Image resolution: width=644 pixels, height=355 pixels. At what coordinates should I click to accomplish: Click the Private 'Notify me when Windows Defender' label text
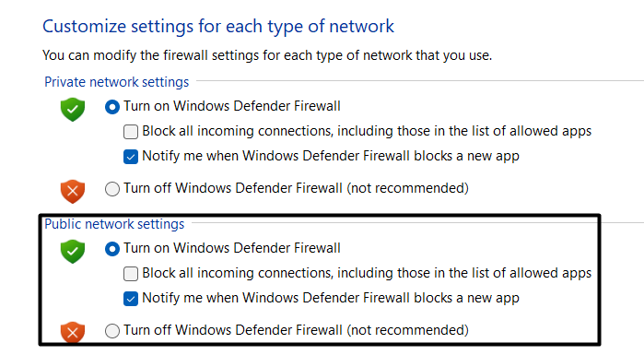tap(331, 157)
